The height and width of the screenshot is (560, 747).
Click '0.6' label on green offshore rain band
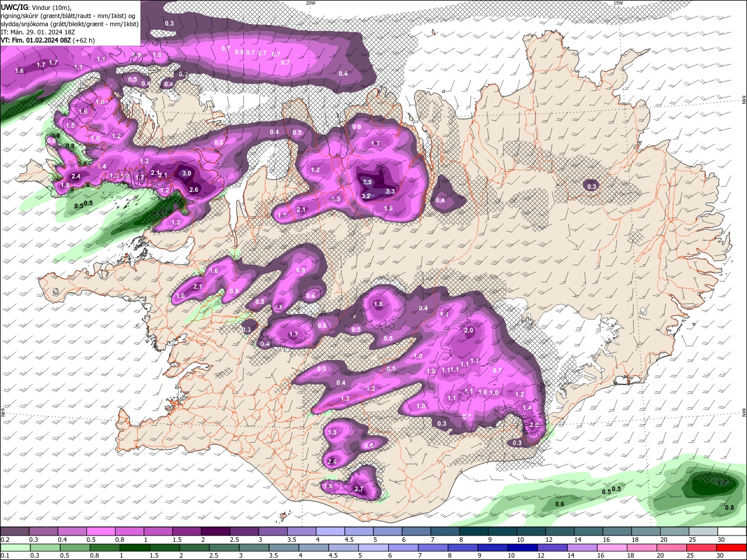point(560,504)
